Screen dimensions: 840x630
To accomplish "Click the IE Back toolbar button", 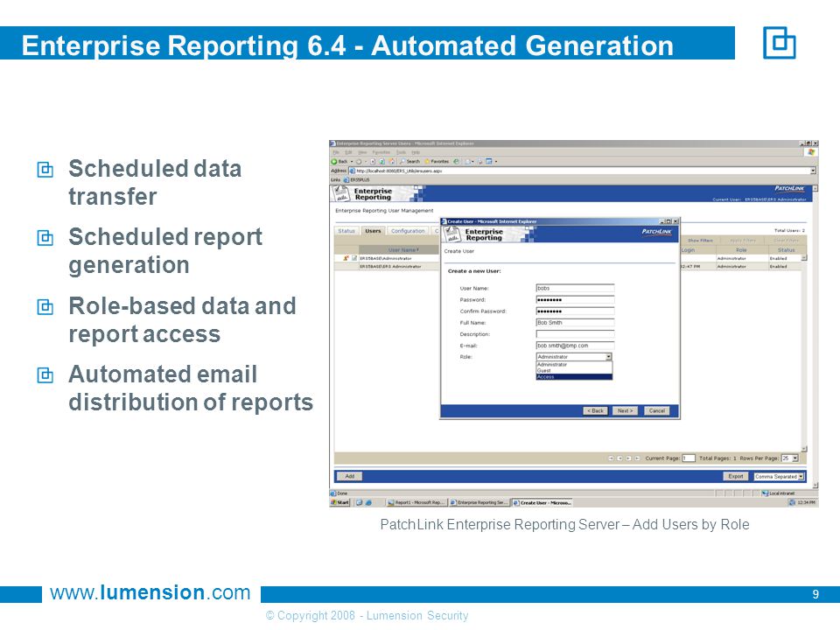I will [x=339, y=161].
